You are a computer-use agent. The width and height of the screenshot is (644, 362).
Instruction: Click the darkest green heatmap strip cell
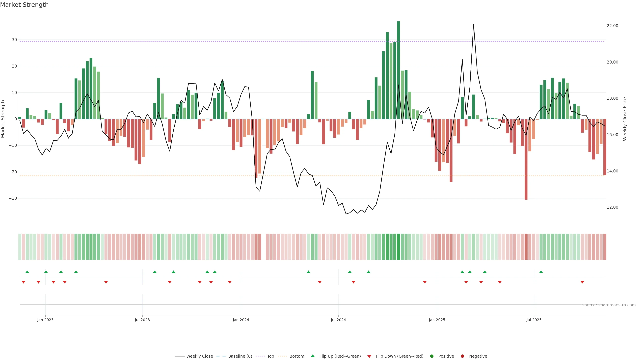(398, 247)
